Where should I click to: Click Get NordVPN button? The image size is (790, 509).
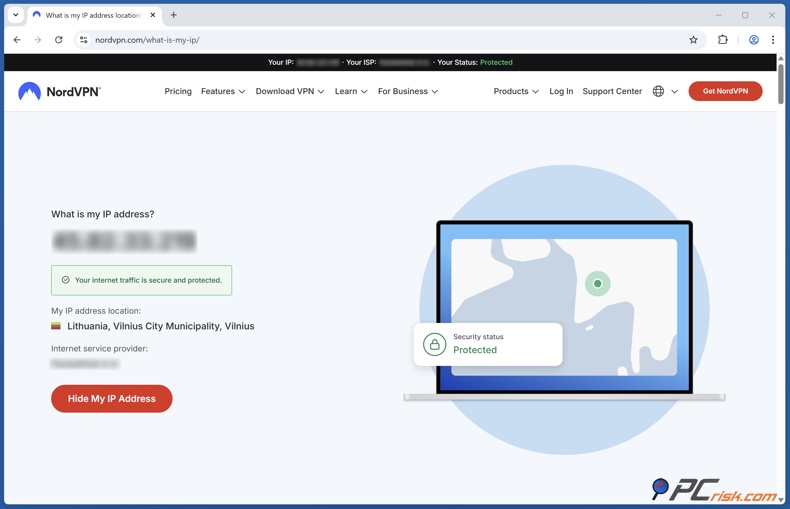(x=725, y=91)
